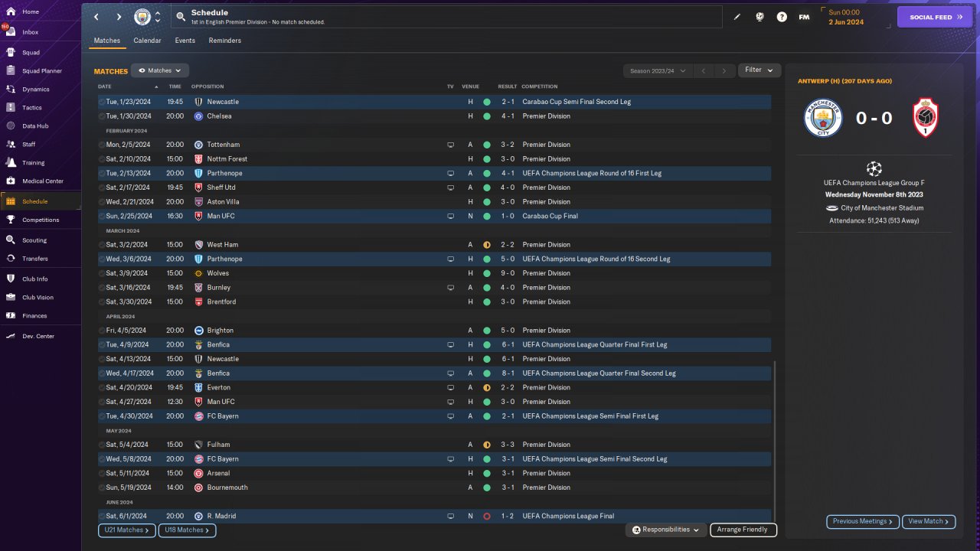Click the Social Feed button
The height and width of the screenshot is (551, 980).
(x=935, y=17)
